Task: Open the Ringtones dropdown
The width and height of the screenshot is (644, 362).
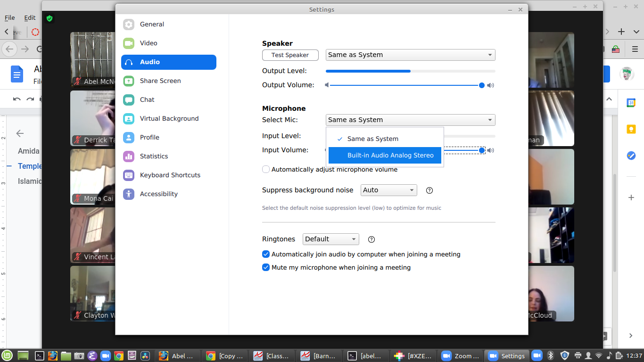Action: 331,239
